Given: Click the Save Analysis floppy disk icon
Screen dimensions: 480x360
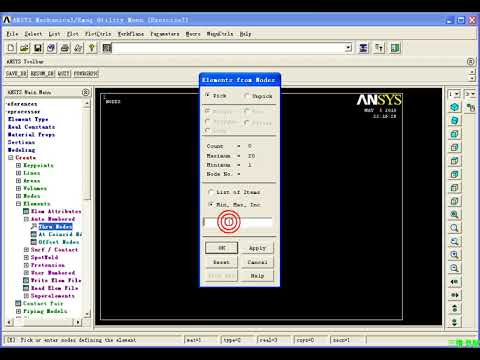Looking at the screenshot, I should click(38, 48).
